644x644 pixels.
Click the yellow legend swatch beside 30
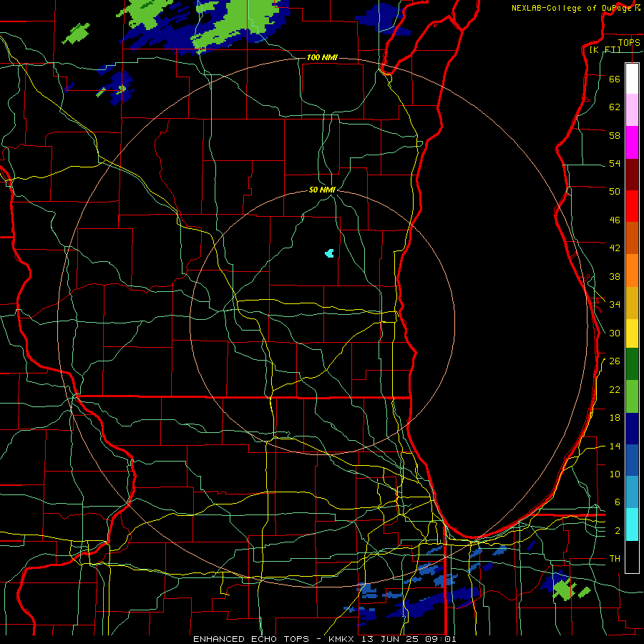click(x=632, y=333)
